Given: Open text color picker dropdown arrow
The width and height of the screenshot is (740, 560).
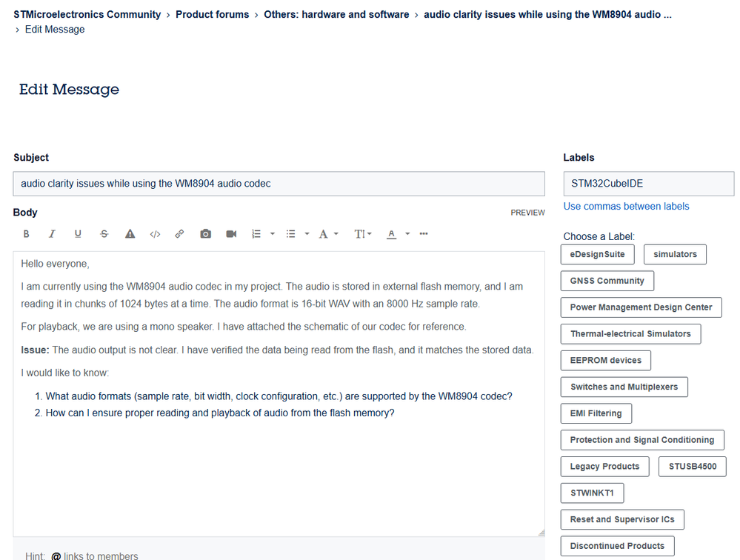Looking at the screenshot, I should 407,234.
